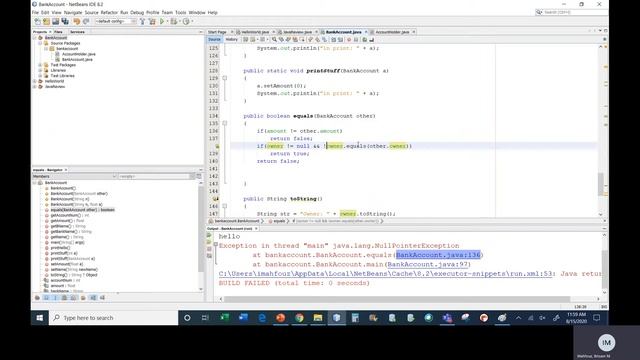The image size is (640, 360).
Task: Toggle Show Inherited Members in Navigator bar
Action: (x=38, y=298)
